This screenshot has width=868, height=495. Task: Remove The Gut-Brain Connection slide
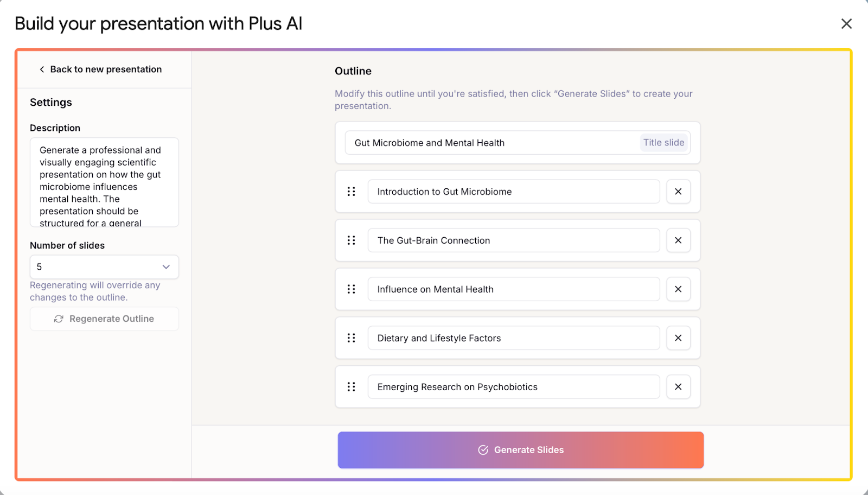click(x=678, y=240)
